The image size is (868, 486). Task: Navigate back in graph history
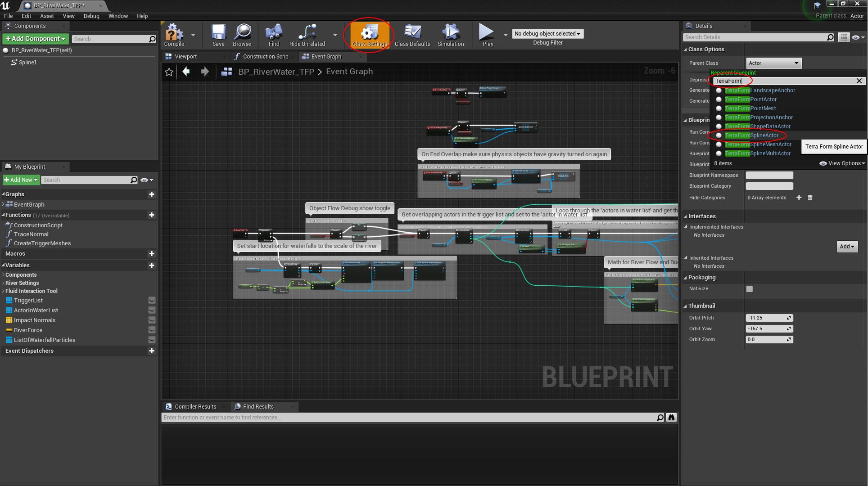click(x=186, y=72)
